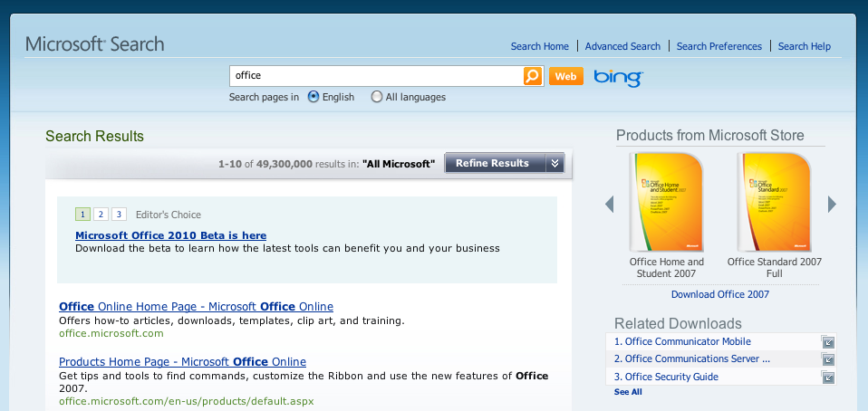Click the orange Web button

click(565, 76)
